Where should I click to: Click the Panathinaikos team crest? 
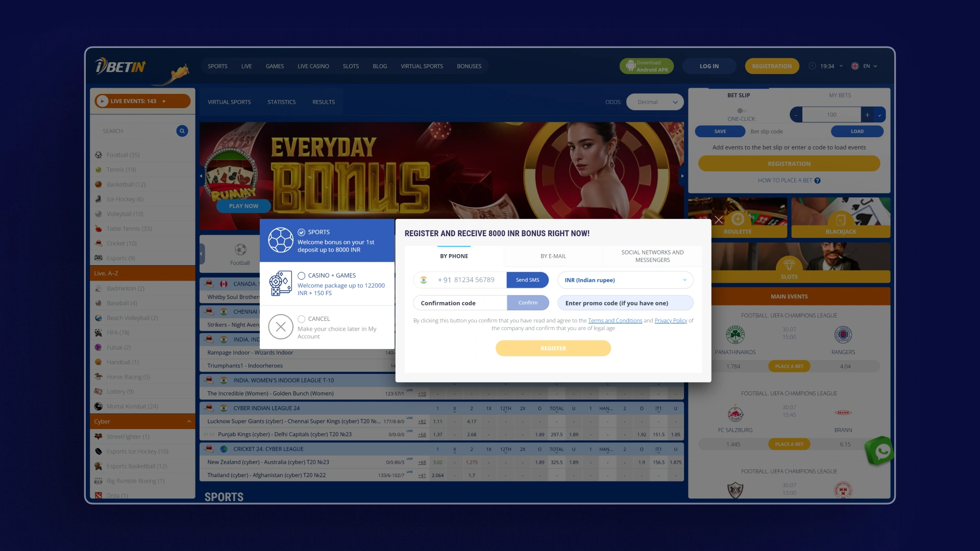[735, 335]
